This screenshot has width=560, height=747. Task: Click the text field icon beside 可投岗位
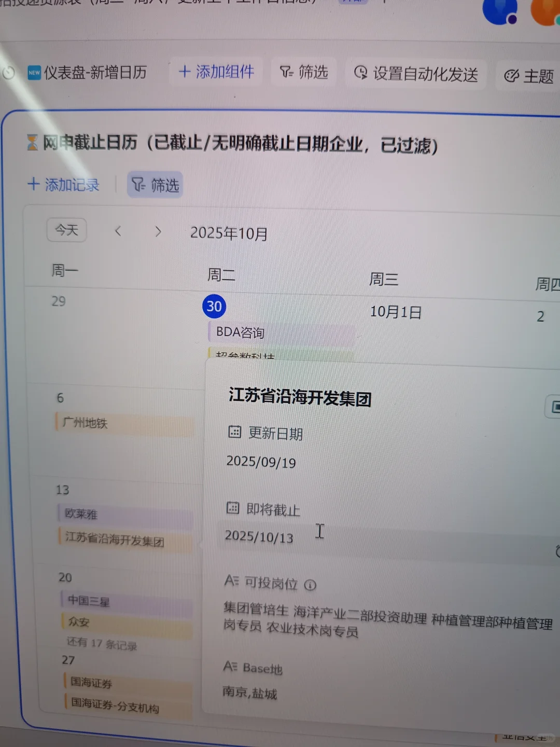[x=231, y=580]
